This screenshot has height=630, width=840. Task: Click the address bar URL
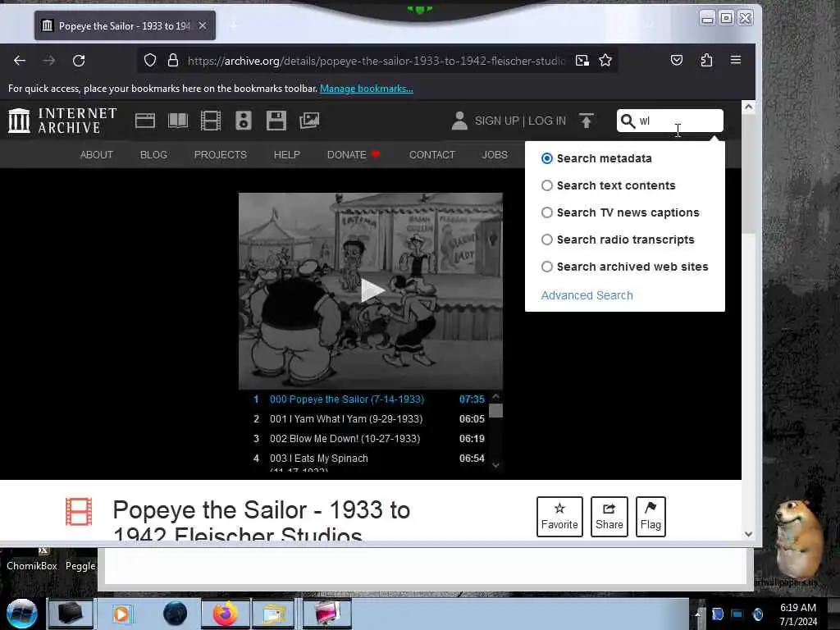376,61
